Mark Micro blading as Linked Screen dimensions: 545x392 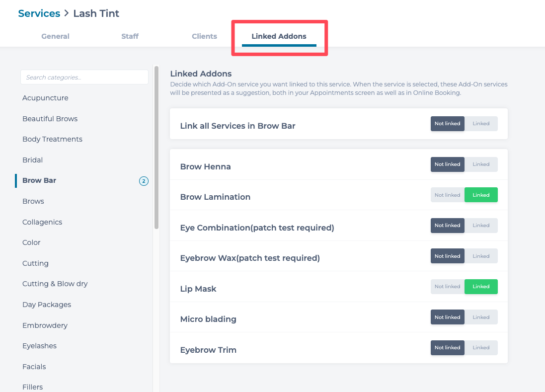[480, 317]
